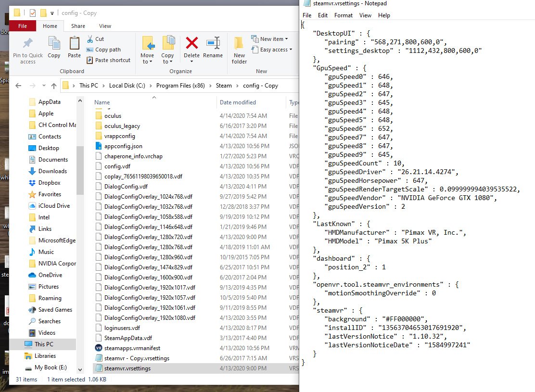Open OneDrive in navigation pane
This screenshot has height=392, width=535.
50,275
